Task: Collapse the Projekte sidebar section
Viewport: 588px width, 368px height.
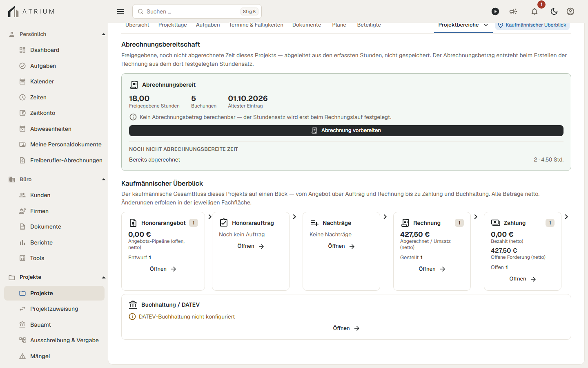Action: pyautogui.click(x=104, y=277)
